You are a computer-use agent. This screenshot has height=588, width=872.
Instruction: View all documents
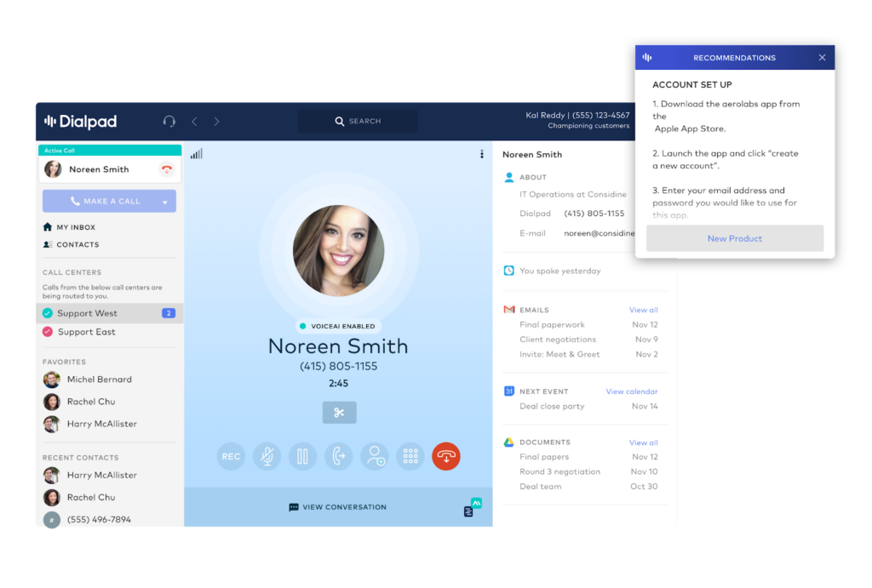[x=644, y=443]
